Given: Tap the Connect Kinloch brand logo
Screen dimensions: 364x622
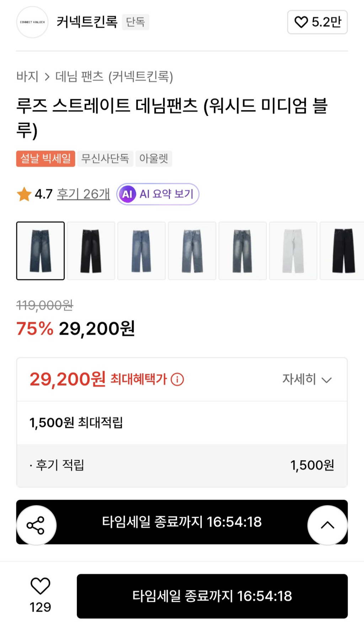Looking at the screenshot, I should coord(32,22).
